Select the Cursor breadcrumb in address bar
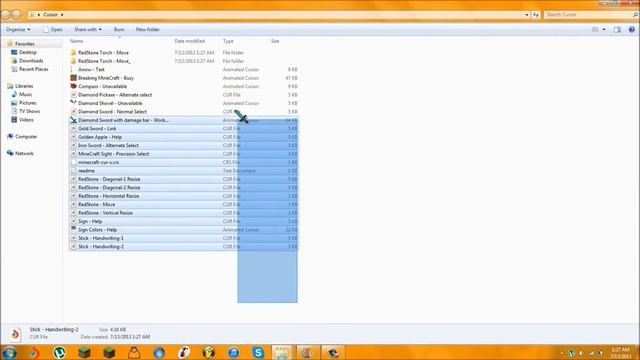This screenshot has height=360, width=640. coord(50,15)
